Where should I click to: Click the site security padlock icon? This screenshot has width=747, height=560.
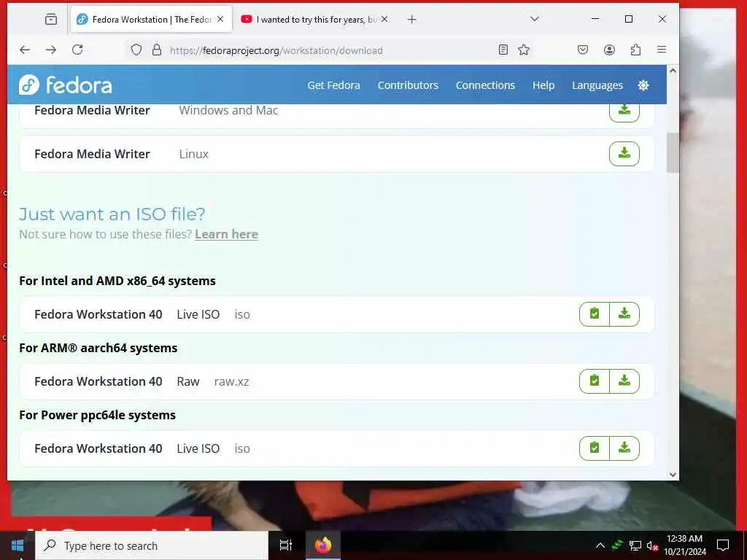(157, 50)
